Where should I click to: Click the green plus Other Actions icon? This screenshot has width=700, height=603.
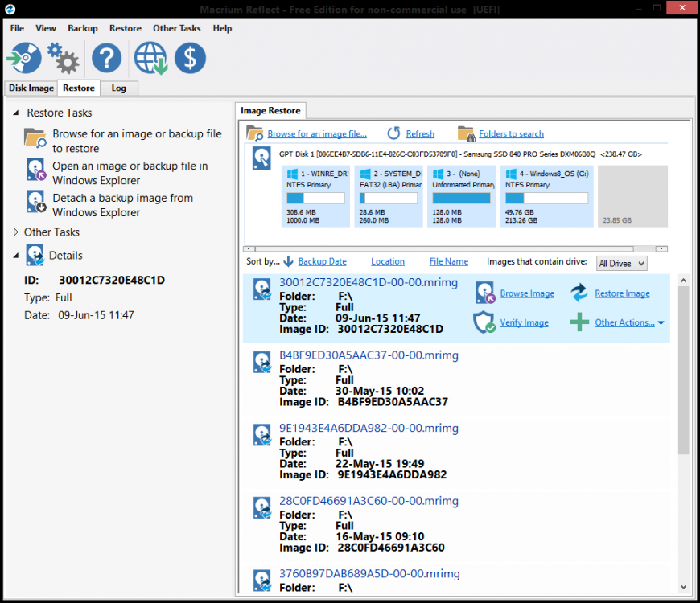point(579,322)
